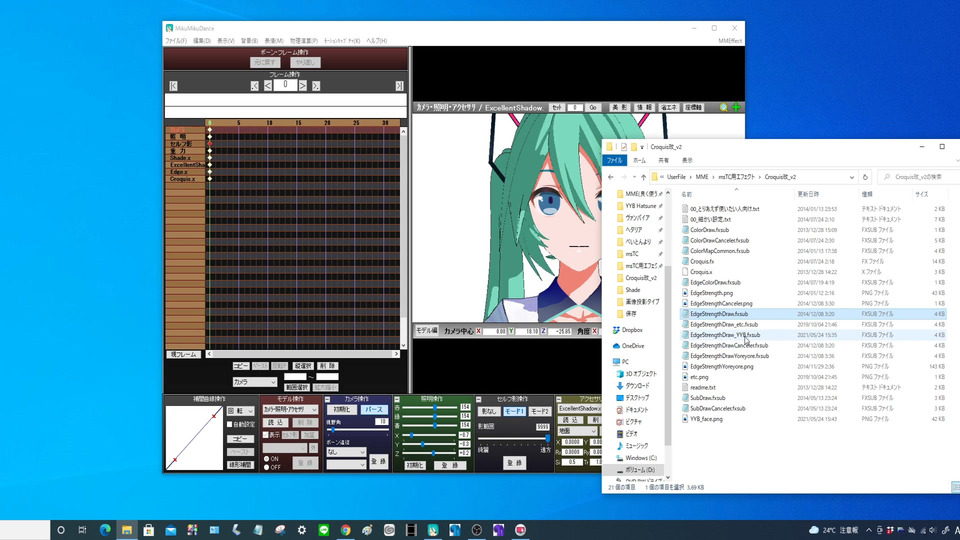Screen dimensions: 960x540
Task: Enable the 自動設定 checkbox
Action: (230, 424)
